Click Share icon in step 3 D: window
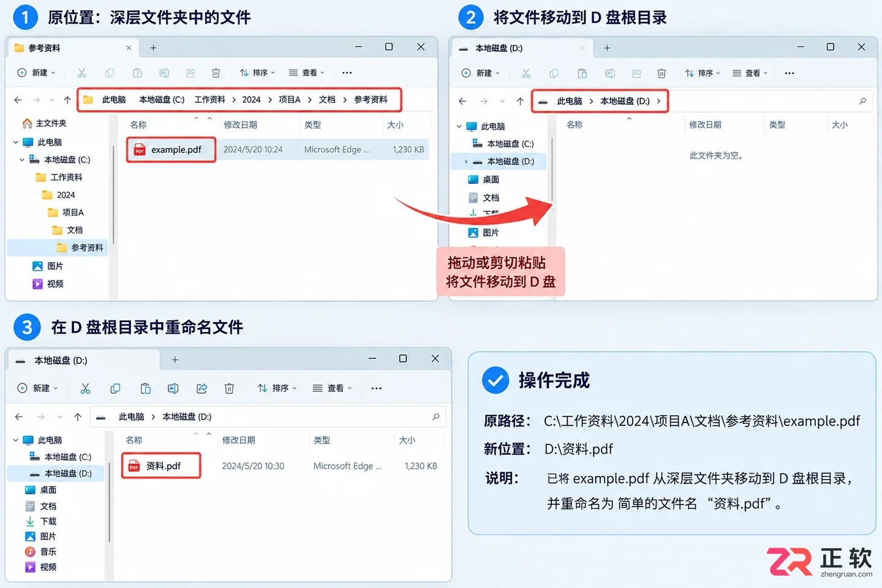Image resolution: width=882 pixels, height=588 pixels. pos(202,388)
